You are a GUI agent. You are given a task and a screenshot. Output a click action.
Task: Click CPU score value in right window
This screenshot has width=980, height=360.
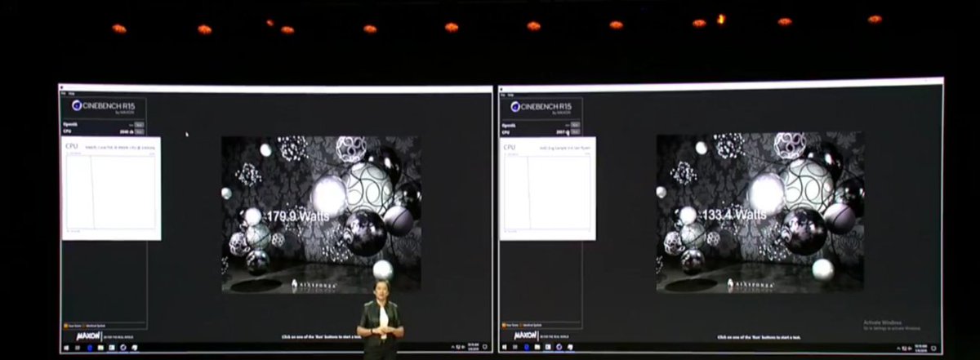[562, 131]
